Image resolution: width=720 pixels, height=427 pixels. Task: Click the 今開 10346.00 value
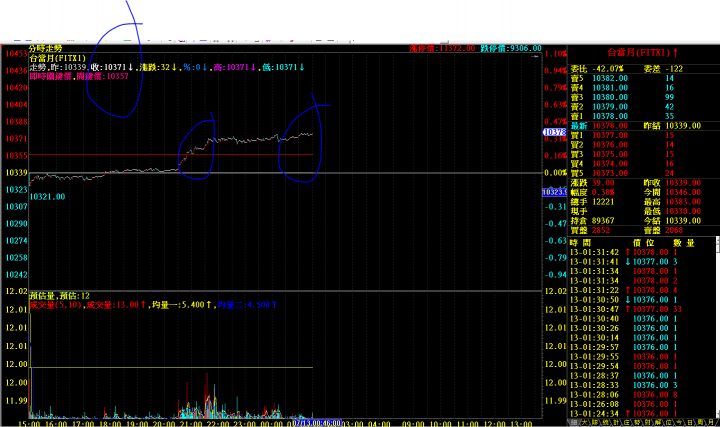click(683, 192)
